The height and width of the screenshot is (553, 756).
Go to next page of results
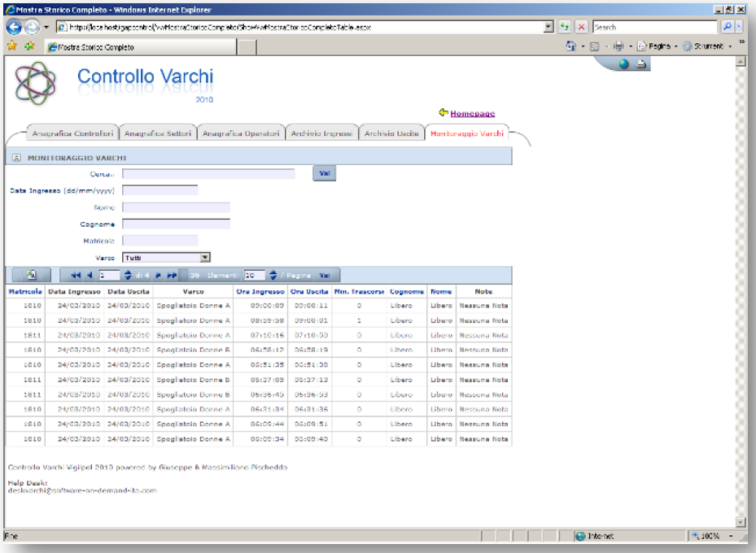[x=158, y=275]
